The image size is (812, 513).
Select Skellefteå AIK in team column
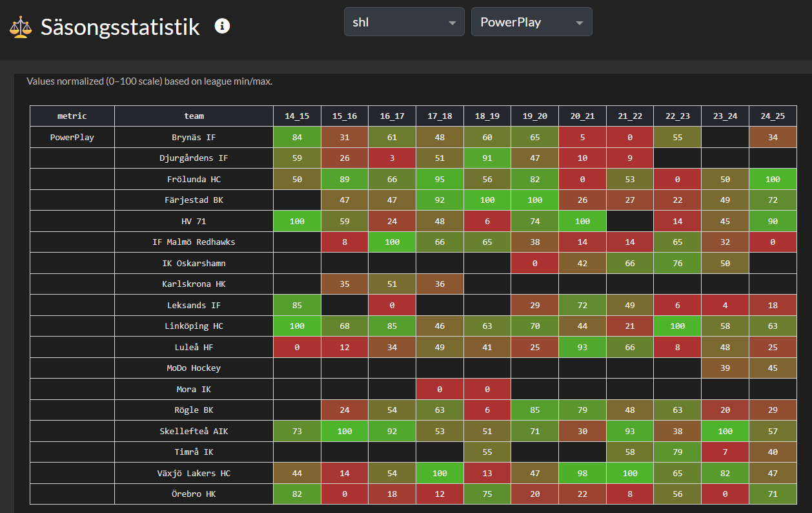pos(194,431)
